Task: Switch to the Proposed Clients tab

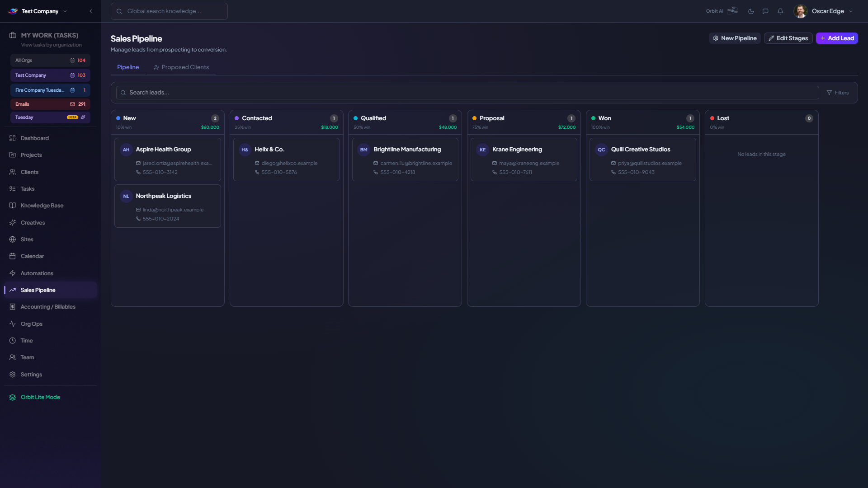Action: tap(181, 67)
